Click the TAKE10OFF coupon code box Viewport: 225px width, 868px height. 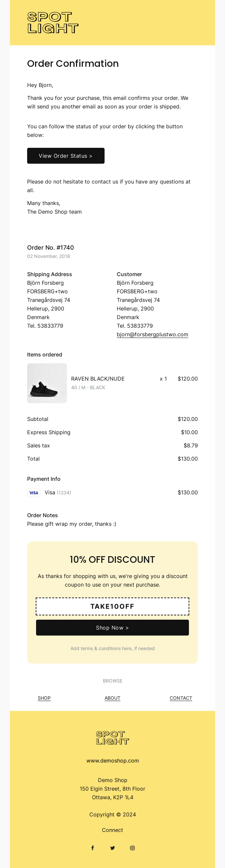(x=112, y=606)
